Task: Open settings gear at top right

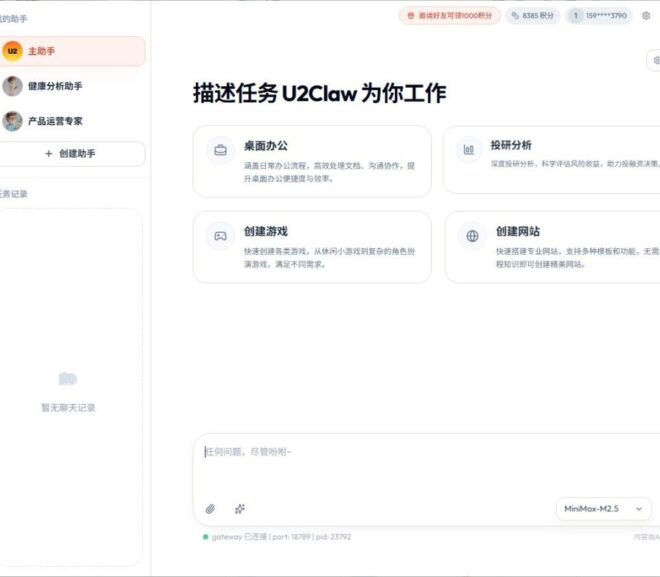Action: [x=646, y=16]
